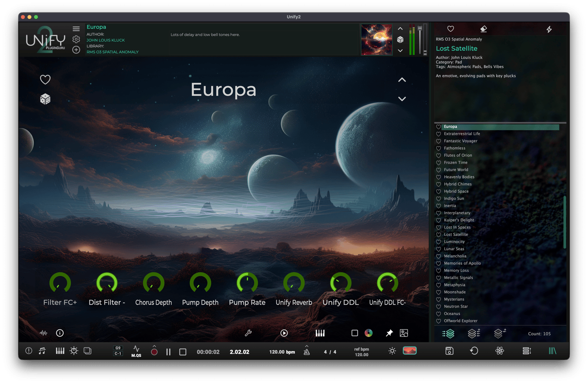Open the circled info icon
Viewport: 588px width, 384px height.
click(60, 333)
